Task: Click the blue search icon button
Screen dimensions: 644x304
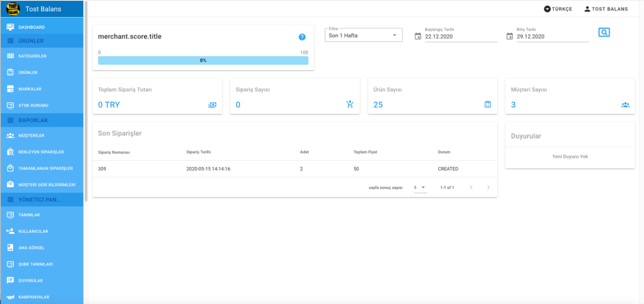Action: point(604,32)
